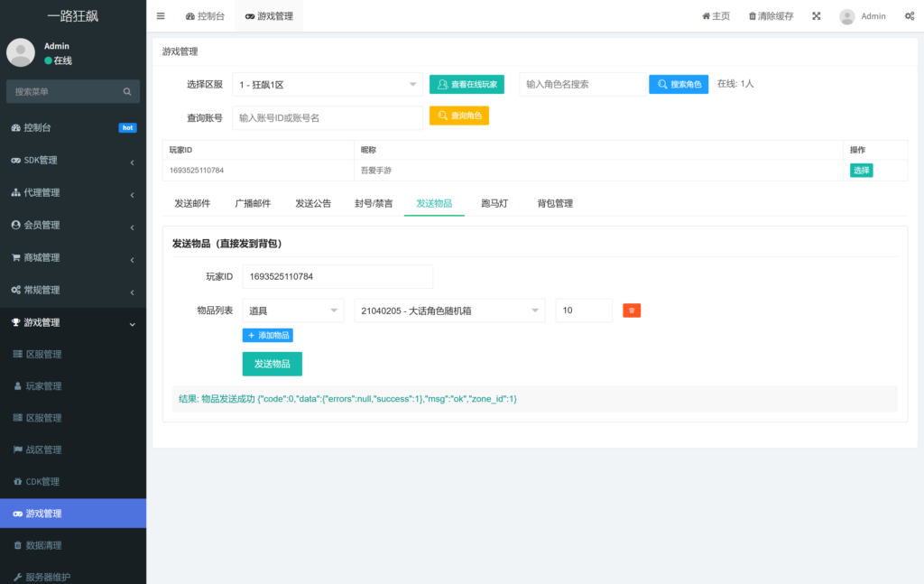Image resolution: width=924 pixels, height=584 pixels.
Task: Open the item type dropdown showing 道具
Action: tap(293, 311)
